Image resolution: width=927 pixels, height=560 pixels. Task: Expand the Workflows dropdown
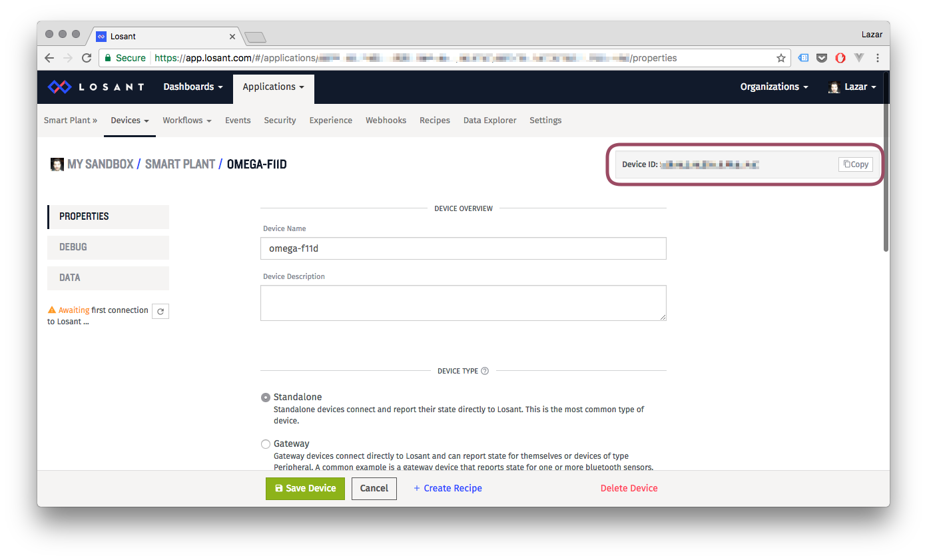pos(187,121)
